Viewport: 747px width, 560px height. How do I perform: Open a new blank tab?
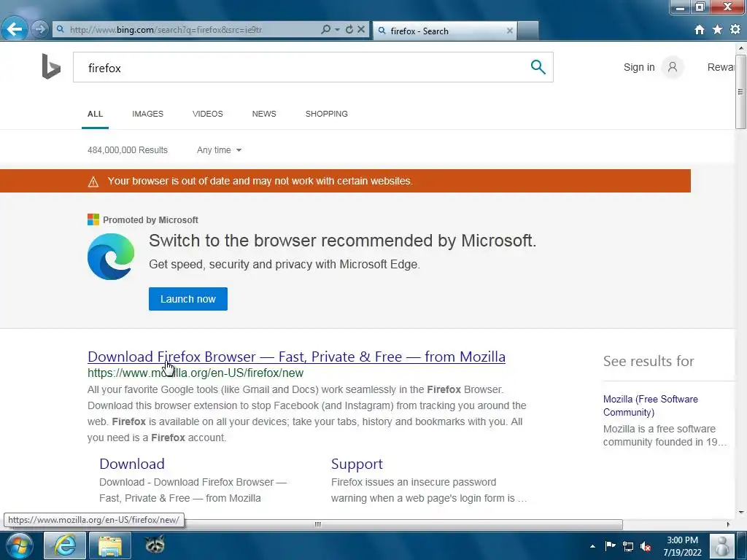click(x=528, y=31)
